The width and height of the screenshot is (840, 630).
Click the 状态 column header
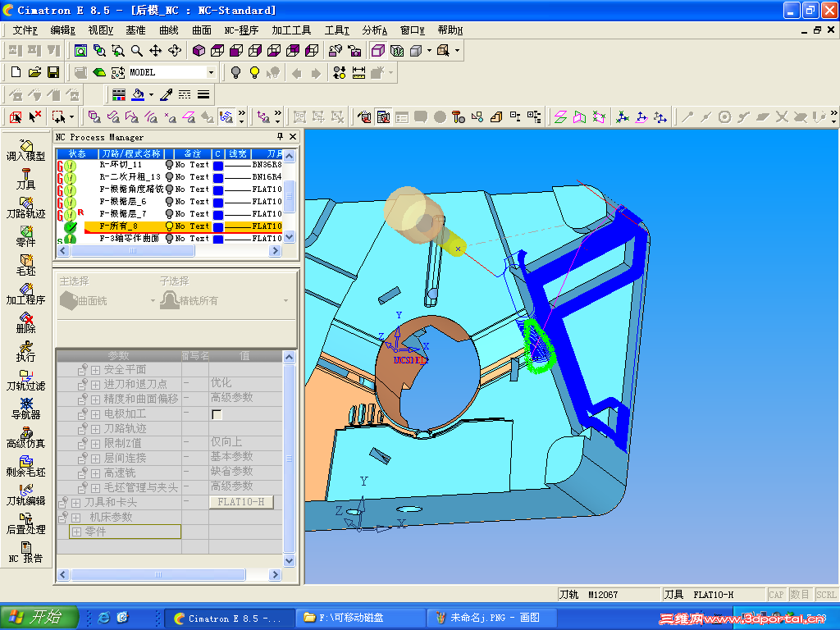coord(76,153)
